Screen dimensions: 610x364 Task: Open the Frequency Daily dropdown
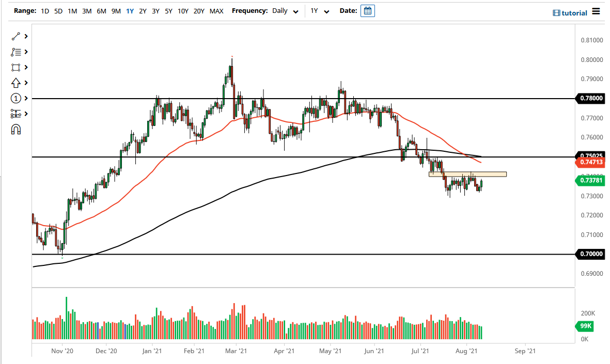(285, 11)
